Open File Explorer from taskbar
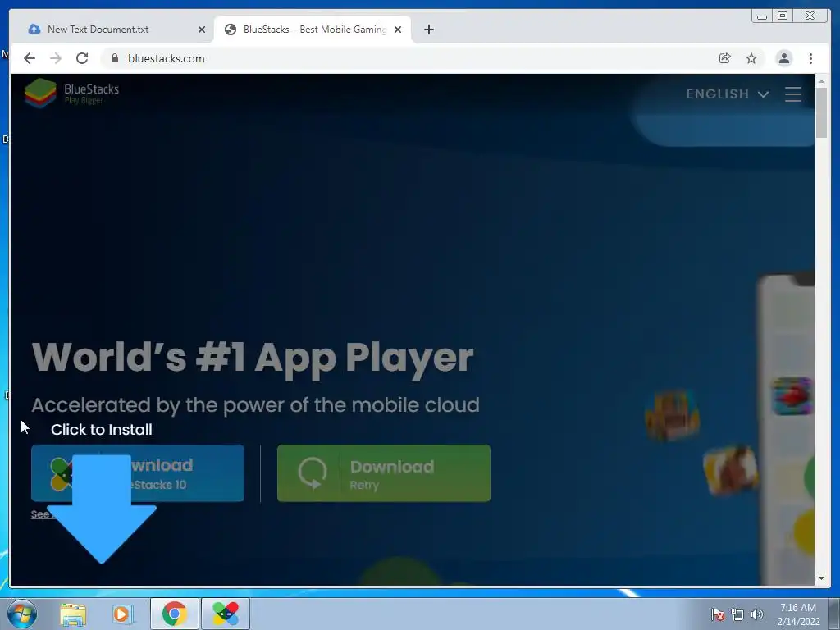Viewport: 840px width, 630px height. [x=73, y=614]
